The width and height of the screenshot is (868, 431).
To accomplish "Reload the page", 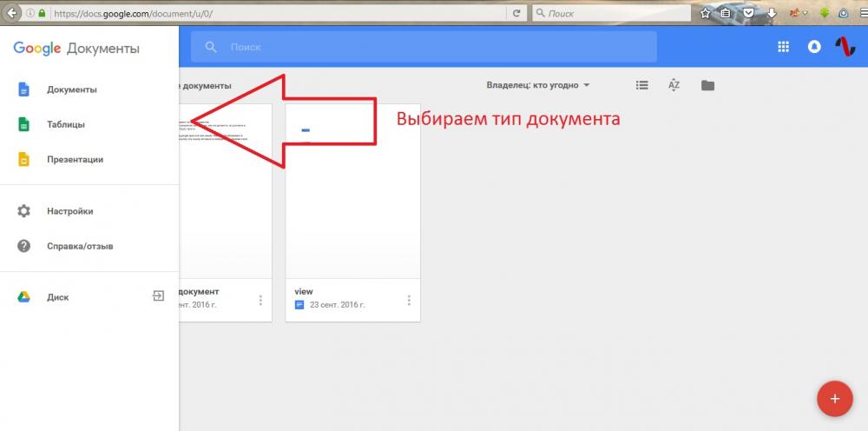I will pos(516,13).
